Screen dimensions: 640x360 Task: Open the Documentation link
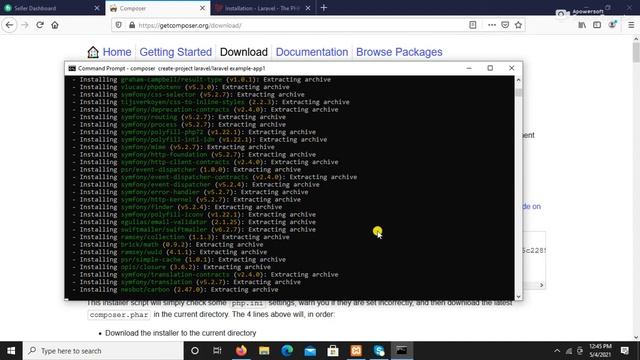tap(312, 52)
